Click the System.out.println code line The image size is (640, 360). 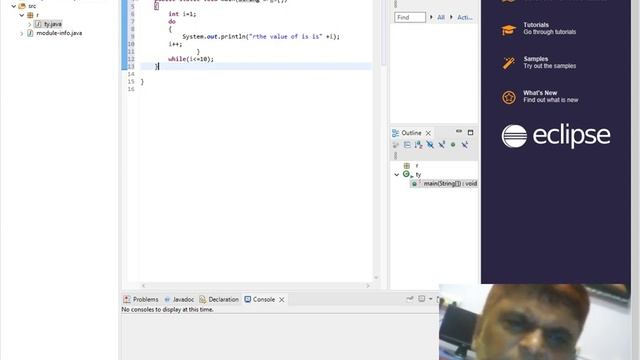coord(261,37)
